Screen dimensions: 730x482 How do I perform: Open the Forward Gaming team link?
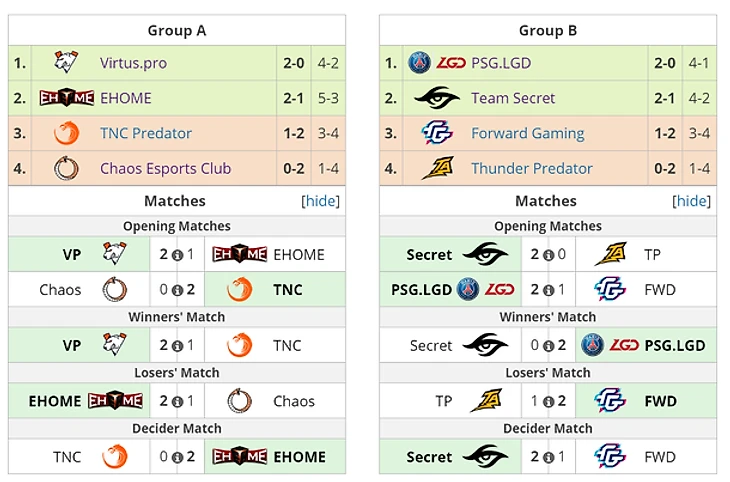click(527, 134)
